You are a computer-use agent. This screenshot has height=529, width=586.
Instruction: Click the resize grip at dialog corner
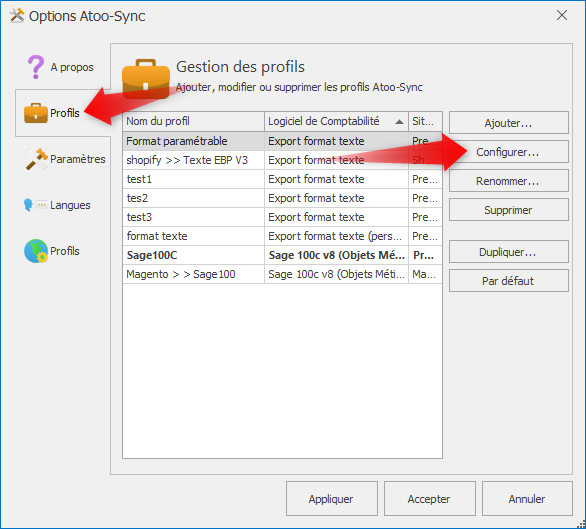580,524
